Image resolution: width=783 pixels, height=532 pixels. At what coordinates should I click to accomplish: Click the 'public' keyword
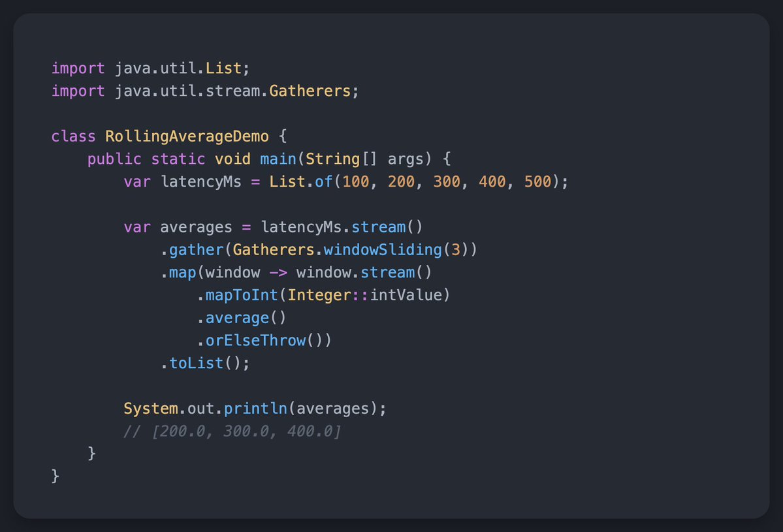coord(114,159)
